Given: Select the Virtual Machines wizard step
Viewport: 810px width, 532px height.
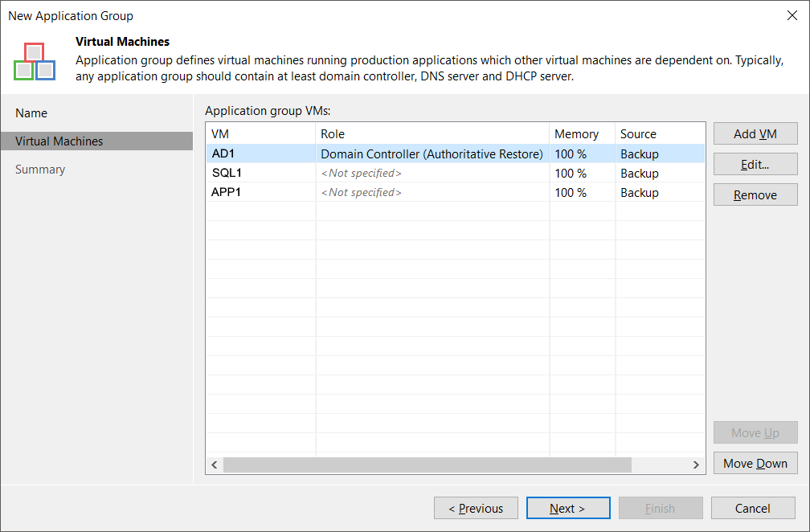Looking at the screenshot, I should [96, 141].
